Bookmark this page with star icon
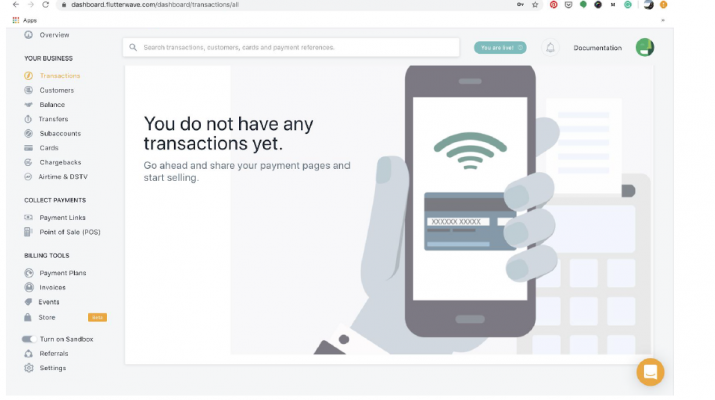Screen dimensions: 715x400 point(535,5)
